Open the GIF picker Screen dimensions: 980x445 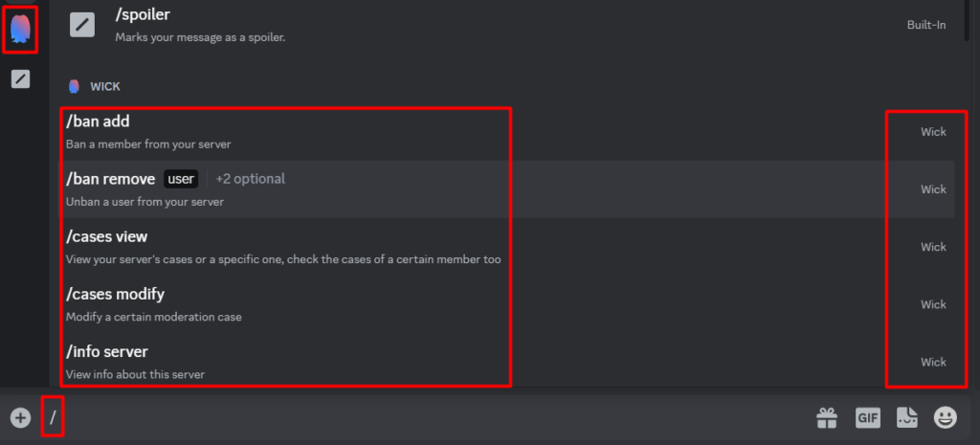click(867, 417)
